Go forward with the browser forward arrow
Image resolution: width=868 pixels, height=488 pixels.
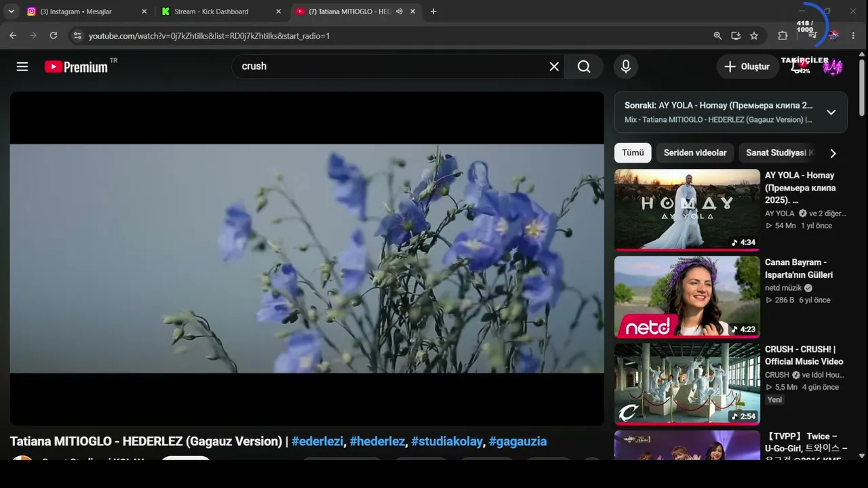click(x=33, y=35)
